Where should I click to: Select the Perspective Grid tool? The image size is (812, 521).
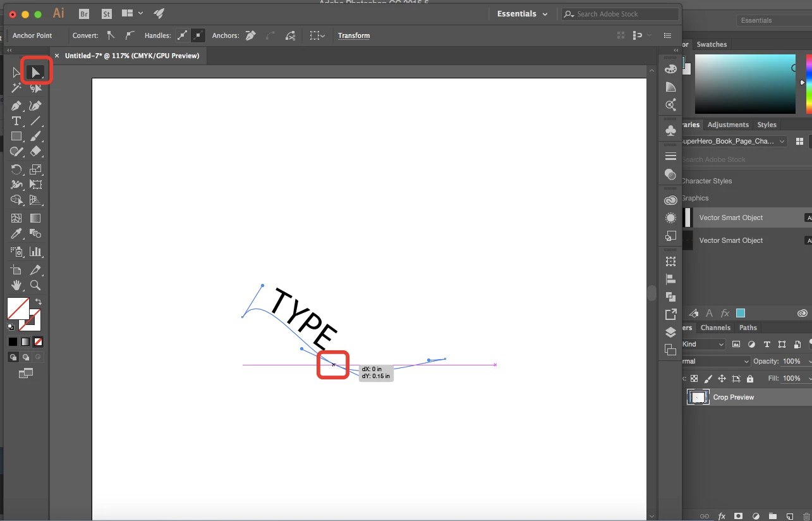coord(36,200)
